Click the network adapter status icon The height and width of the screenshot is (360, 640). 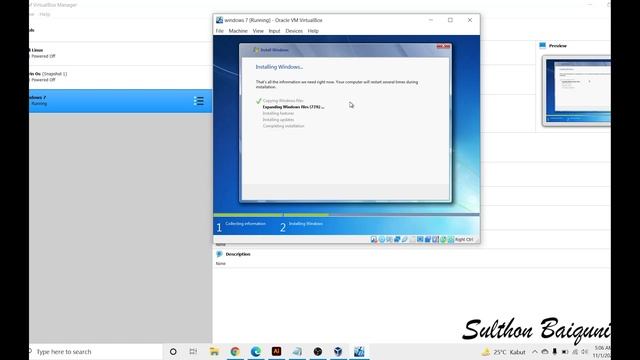pyautogui.click(x=397, y=240)
